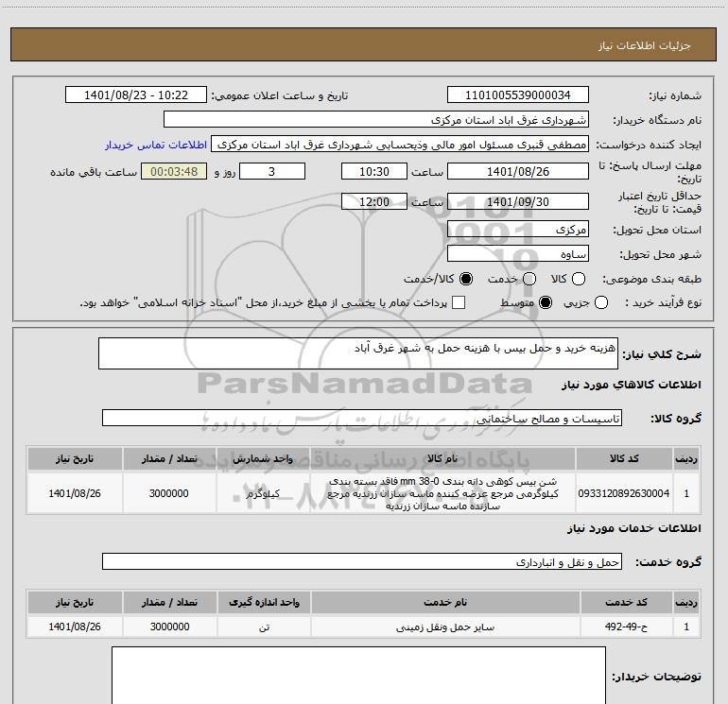Click the تن unit cell

click(264, 627)
